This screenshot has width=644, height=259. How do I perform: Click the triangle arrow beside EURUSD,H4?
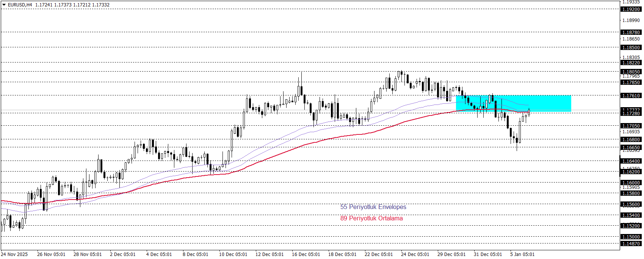[x=4, y=5]
